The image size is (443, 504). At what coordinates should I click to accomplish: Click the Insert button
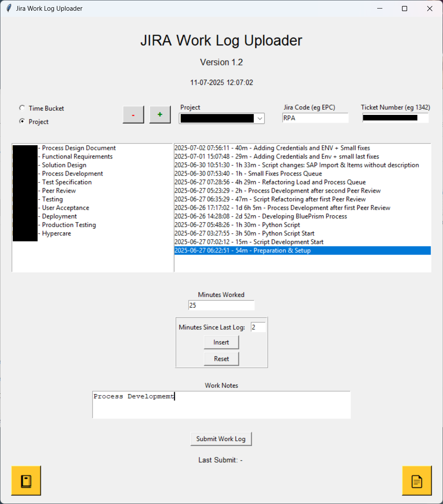[221, 342]
